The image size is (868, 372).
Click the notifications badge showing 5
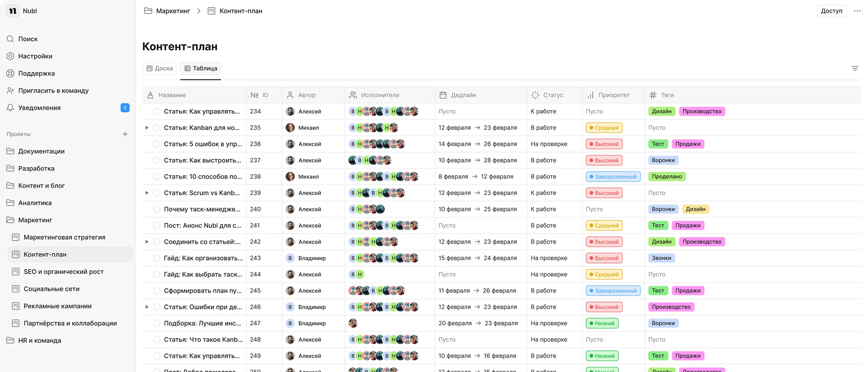tap(125, 108)
